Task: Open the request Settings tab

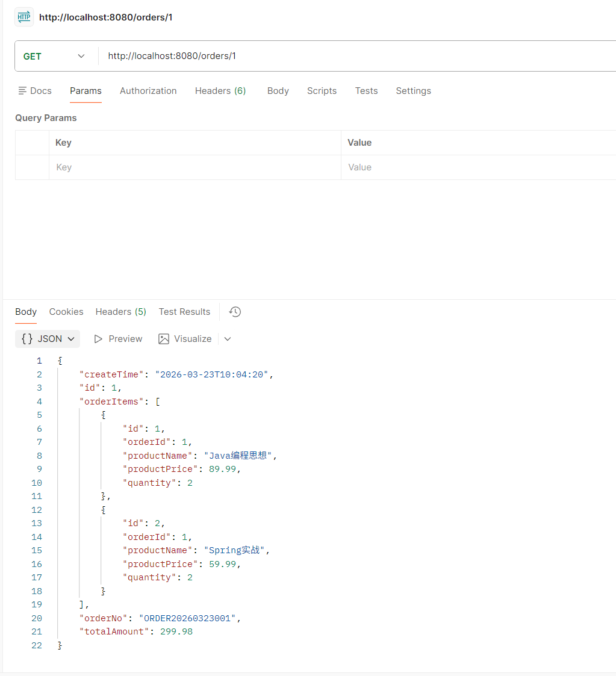Action: [x=413, y=91]
